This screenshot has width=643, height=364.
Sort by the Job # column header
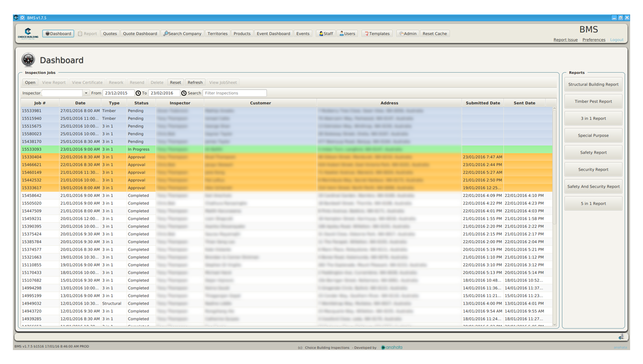point(40,103)
